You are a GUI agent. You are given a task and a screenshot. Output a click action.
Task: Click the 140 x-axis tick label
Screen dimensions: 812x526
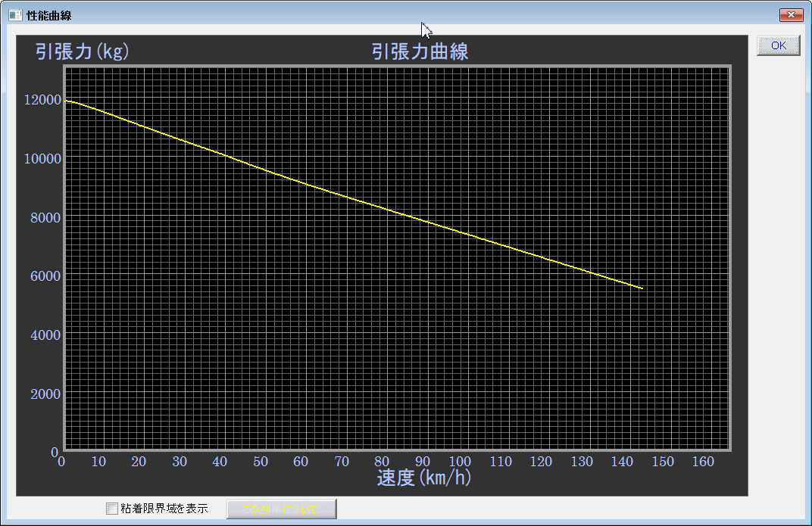click(x=622, y=462)
